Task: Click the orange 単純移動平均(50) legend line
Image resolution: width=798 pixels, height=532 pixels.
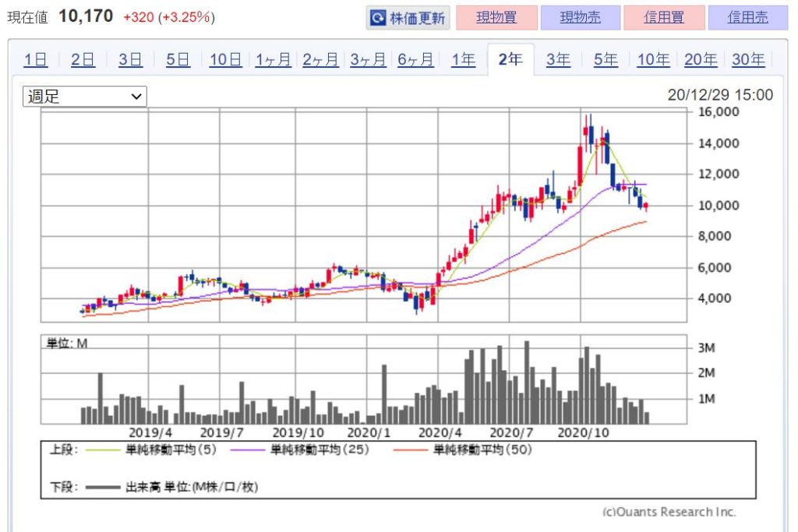Action: 410,449
